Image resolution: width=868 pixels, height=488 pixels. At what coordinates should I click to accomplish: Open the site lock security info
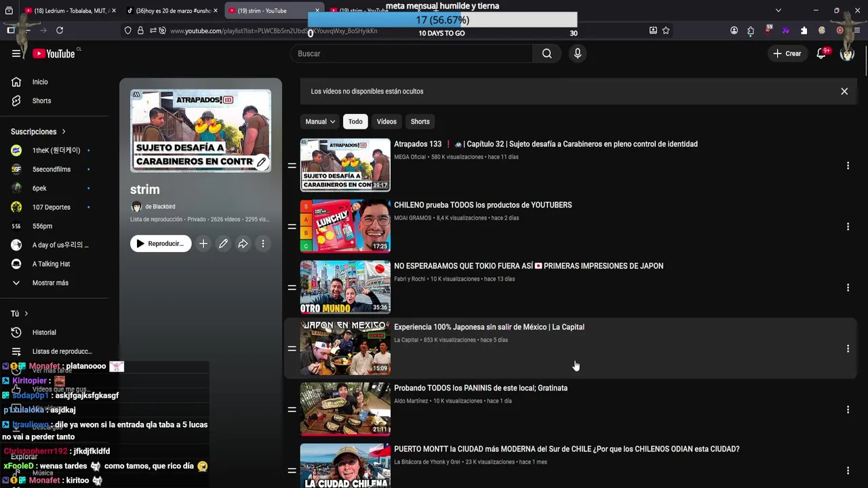(140, 30)
